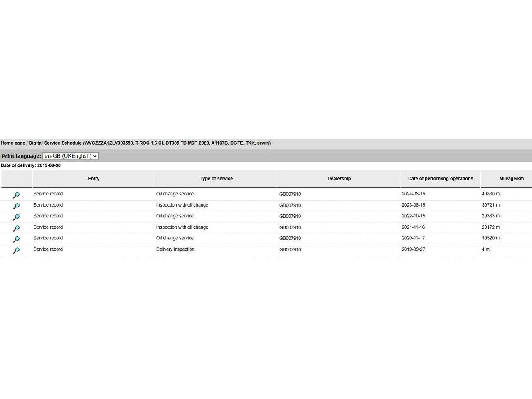Select the Dealership column header
The width and height of the screenshot is (532, 399).
[339, 179]
